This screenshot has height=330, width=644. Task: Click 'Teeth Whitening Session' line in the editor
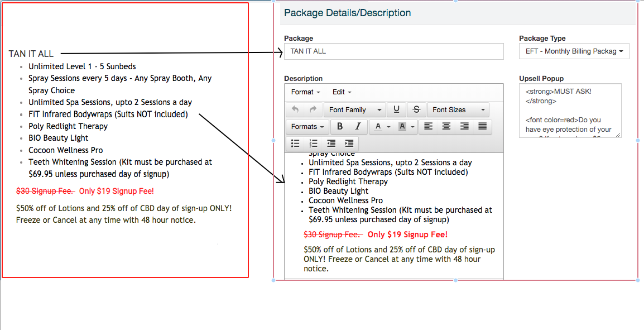[x=401, y=215]
